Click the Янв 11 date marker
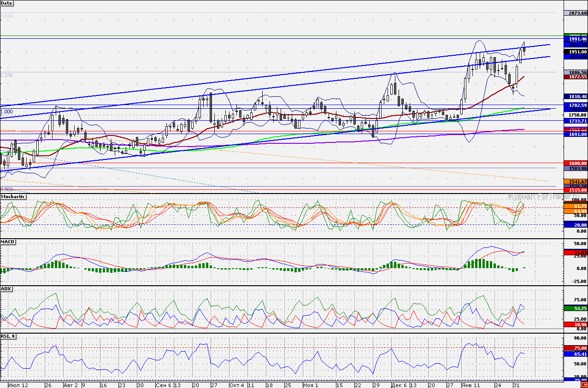The height and width of the screenshot is (388, 588). (470, 385)
